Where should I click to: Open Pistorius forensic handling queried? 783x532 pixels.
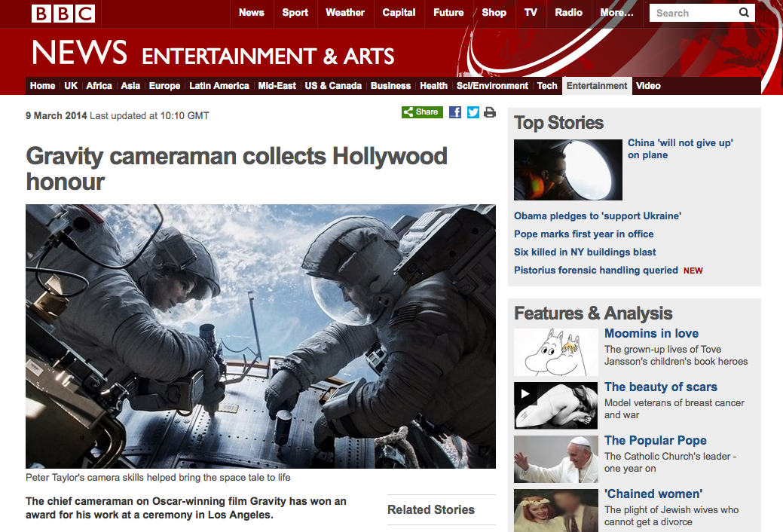(596, 270)
